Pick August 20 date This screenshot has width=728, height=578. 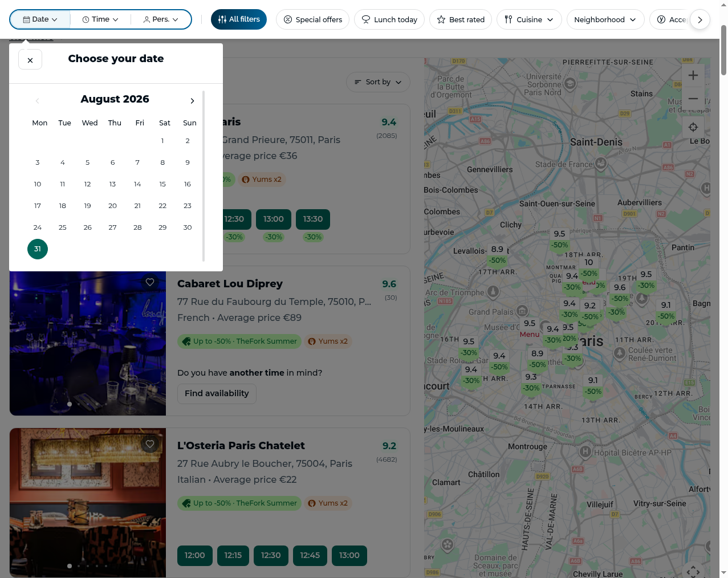[x=112, y=206]
